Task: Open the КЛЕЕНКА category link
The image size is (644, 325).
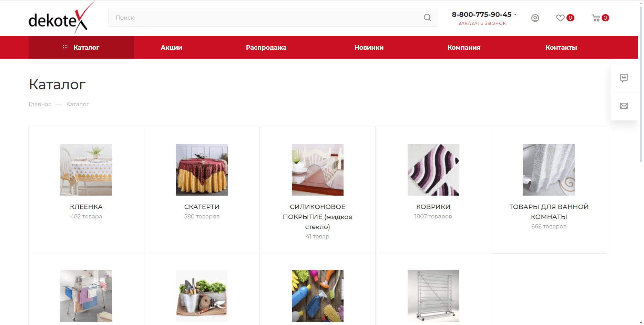Action: pos(86,207)
